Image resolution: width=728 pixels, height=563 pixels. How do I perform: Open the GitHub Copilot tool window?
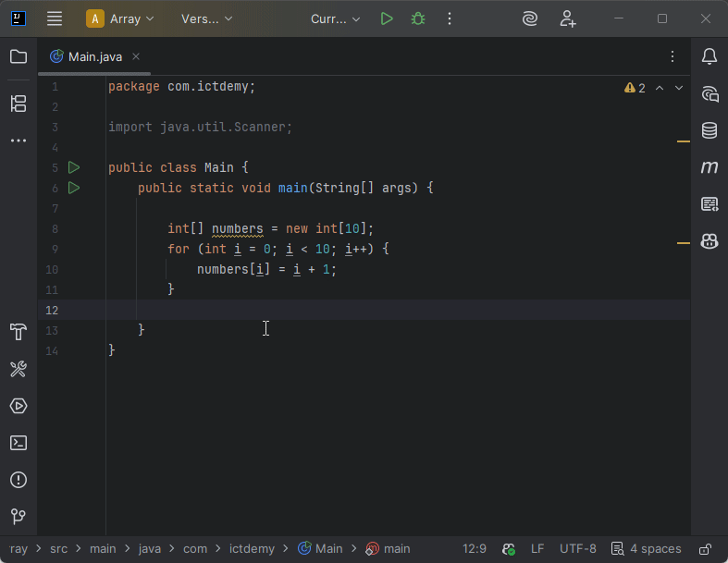[709, 241]
